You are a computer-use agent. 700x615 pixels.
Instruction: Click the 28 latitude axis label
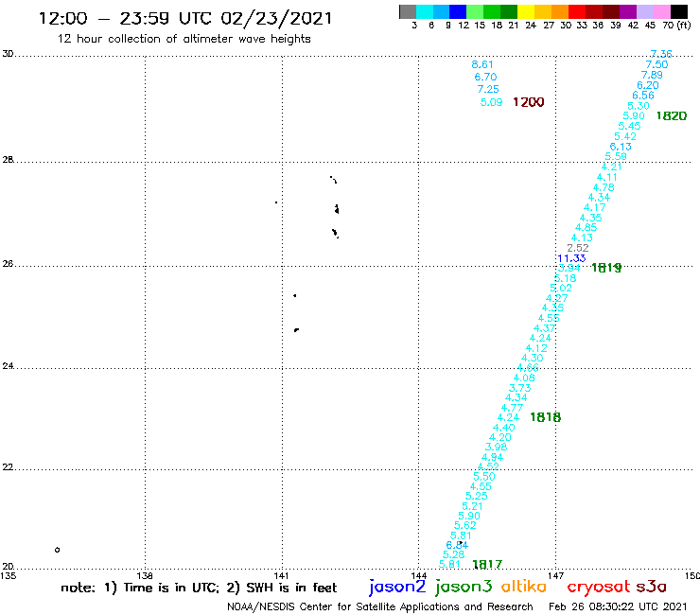pyautogui.click(x=8, y=160)
